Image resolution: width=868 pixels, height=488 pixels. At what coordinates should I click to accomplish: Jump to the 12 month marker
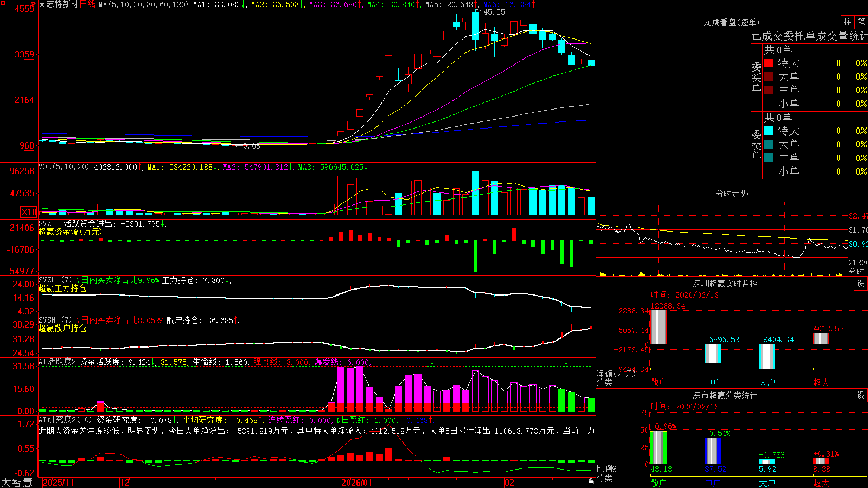(x=125, y=483)
